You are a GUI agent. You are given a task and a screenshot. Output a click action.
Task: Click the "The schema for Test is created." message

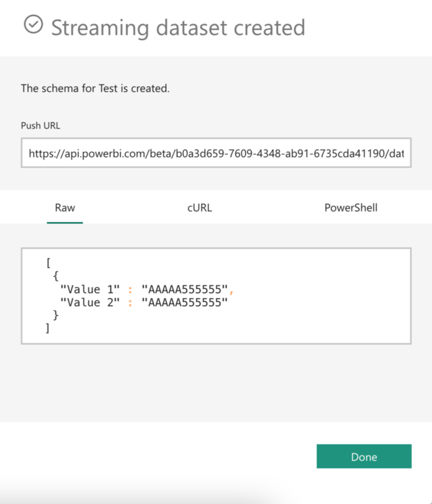coord(95,88)
